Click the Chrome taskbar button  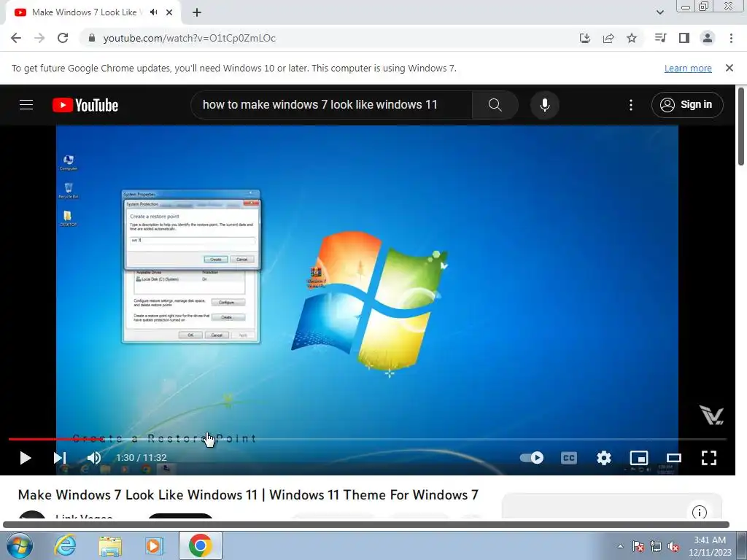(x=200, y=545)
